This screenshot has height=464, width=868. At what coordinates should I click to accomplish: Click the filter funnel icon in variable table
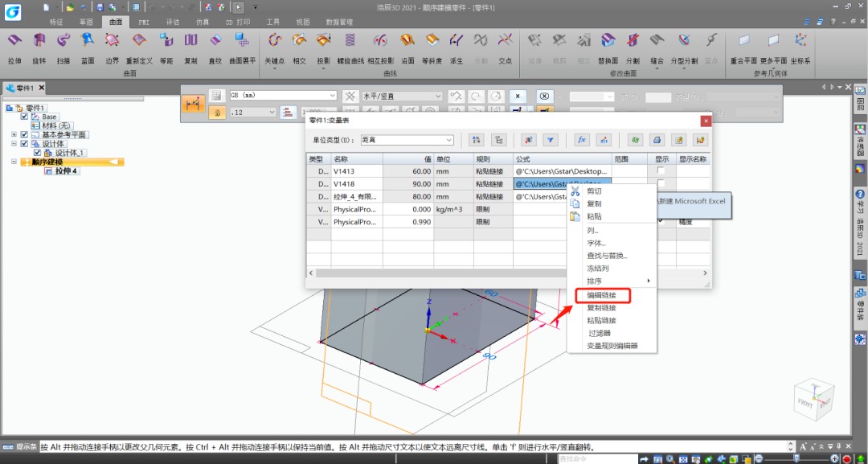(550, 140)
